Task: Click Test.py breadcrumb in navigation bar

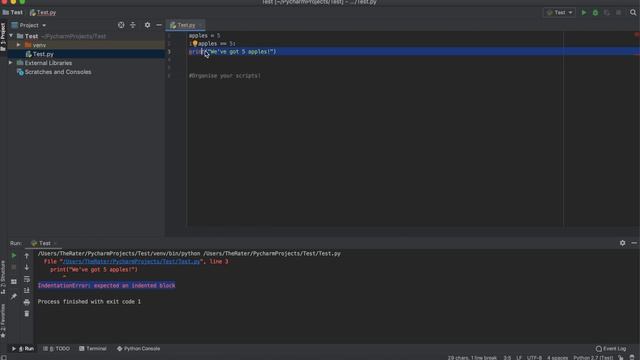Action: tap(43, 13)
